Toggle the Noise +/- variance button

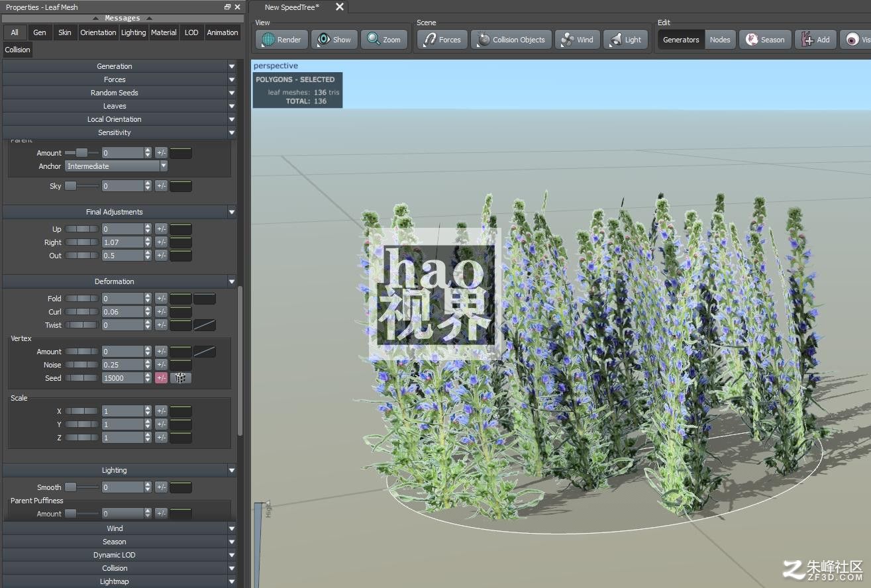pos(161,365)
